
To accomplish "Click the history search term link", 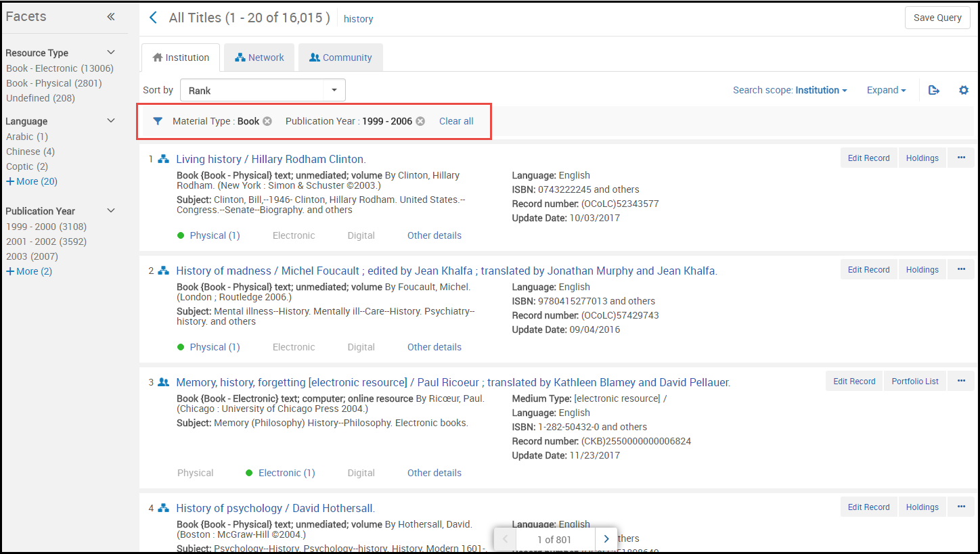I will coord(358,19).
